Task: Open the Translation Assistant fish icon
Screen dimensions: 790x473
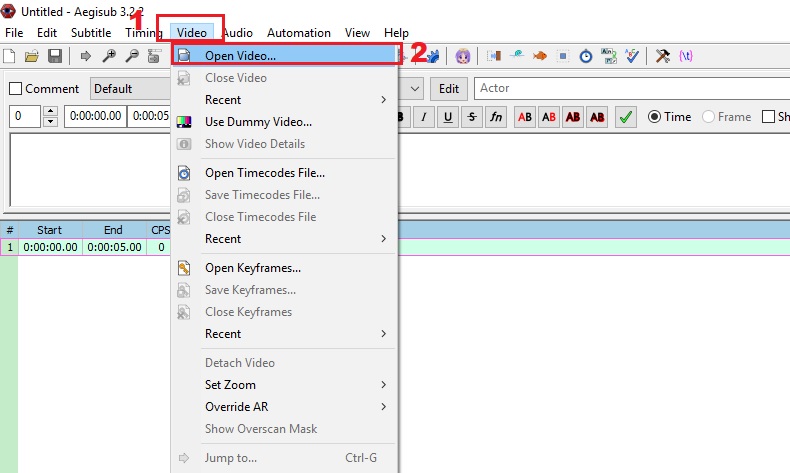Action: [540, 55]
